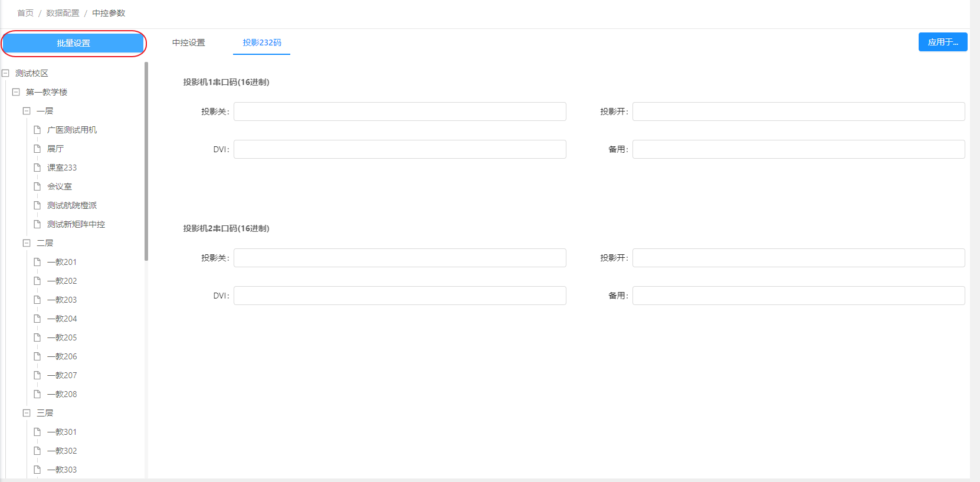
Task: Select the 投影232码 tab
Action: (x=262, y=42)
